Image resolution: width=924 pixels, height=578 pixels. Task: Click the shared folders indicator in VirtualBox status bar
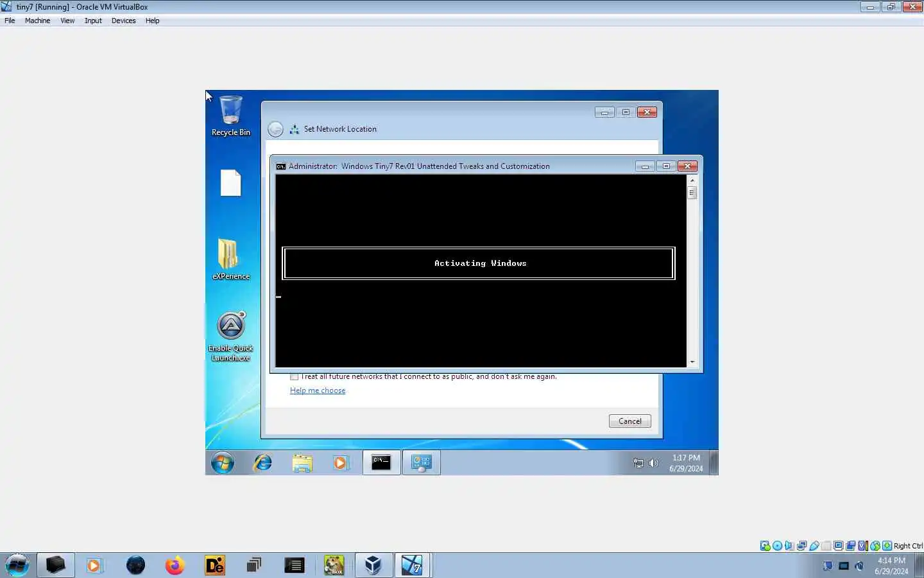coord(826,546)
